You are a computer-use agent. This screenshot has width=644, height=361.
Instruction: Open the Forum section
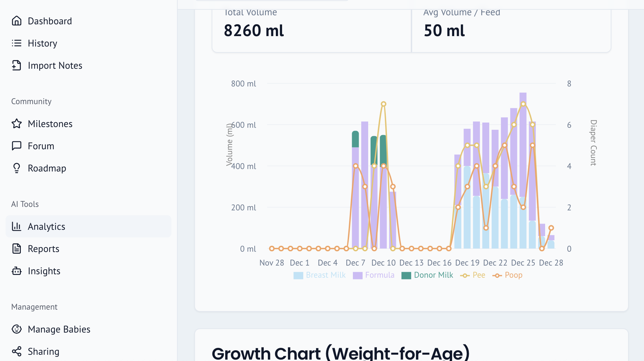[x=88, y=146]
